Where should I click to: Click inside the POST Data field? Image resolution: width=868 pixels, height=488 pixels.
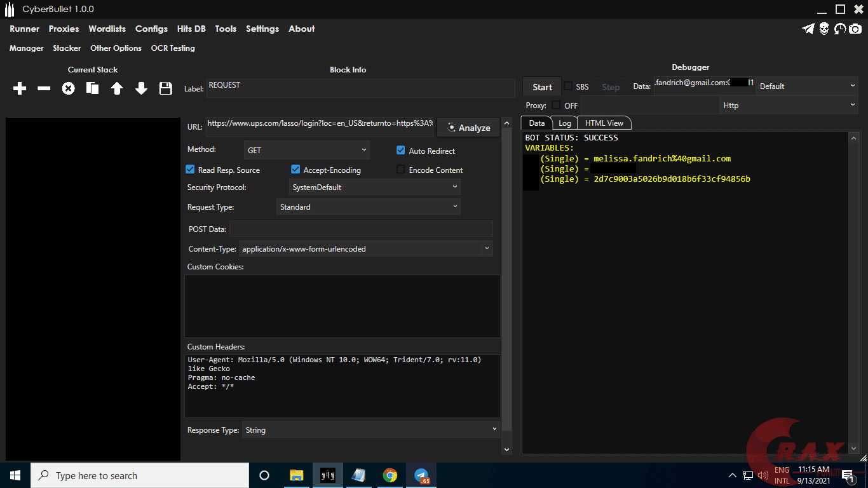click(362, 228)
